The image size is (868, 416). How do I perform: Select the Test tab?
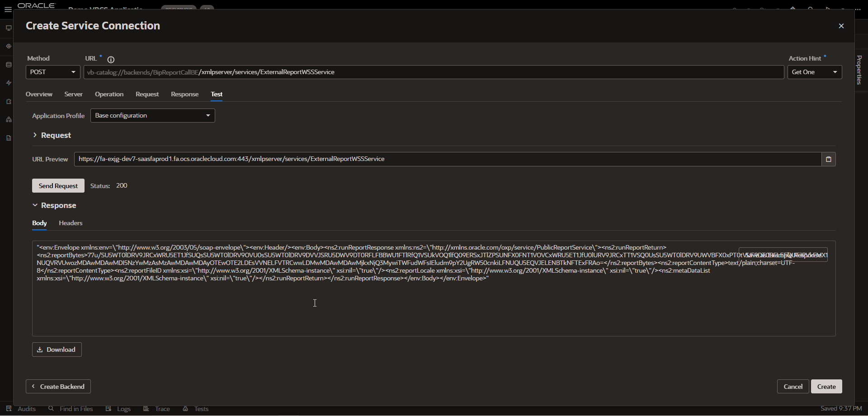point(217,94)
